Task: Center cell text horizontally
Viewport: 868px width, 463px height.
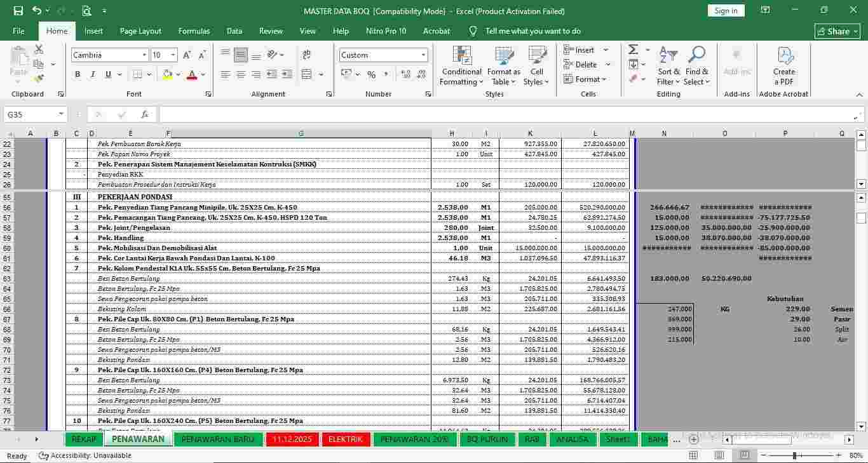Action: [241, 74]
